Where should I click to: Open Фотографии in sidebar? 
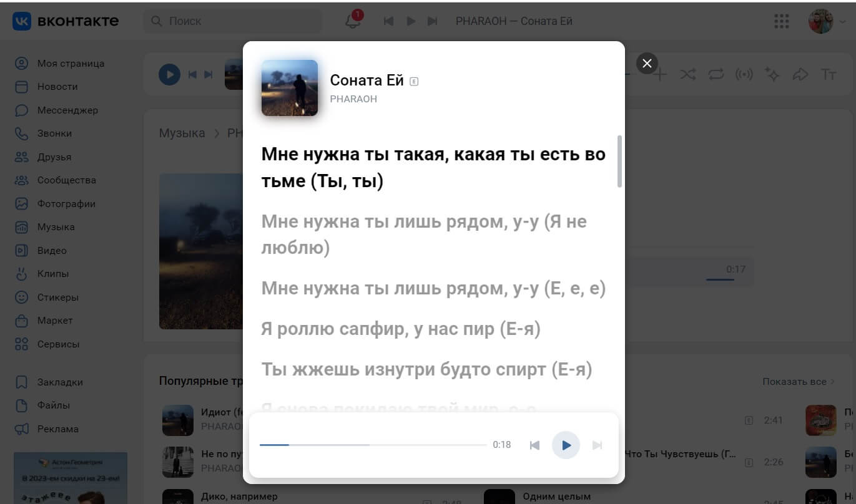(x=55, y=204)
